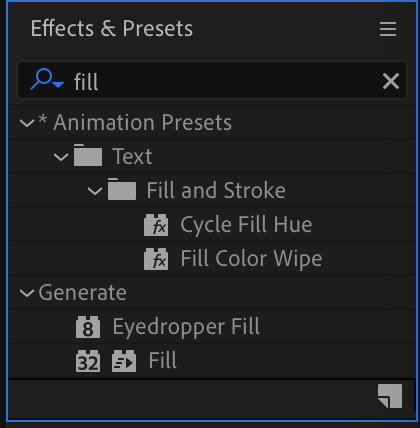Select the Text folder icon

point(88,155)
